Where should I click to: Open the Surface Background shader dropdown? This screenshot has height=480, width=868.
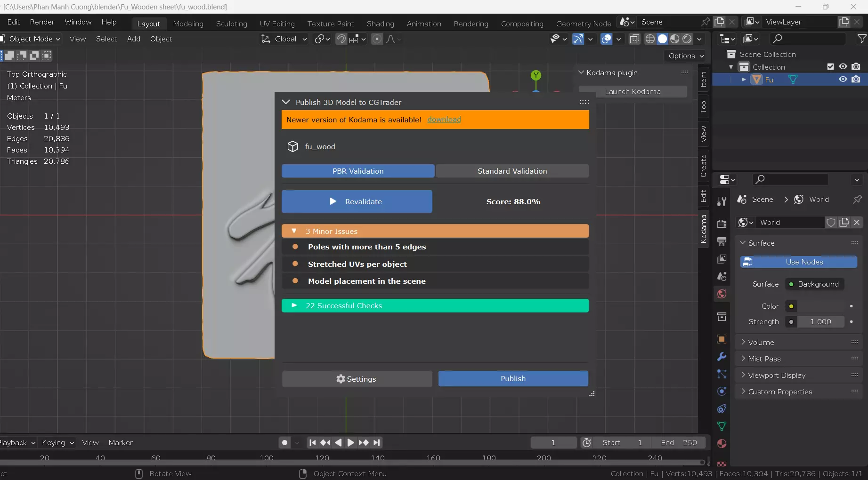(814, 284)
